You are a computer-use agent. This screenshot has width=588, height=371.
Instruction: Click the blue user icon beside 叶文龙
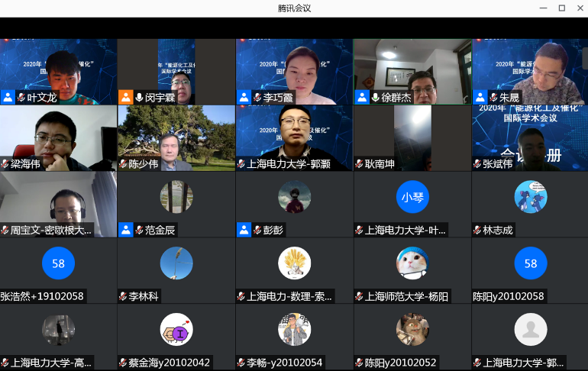(x=8, y=97)
